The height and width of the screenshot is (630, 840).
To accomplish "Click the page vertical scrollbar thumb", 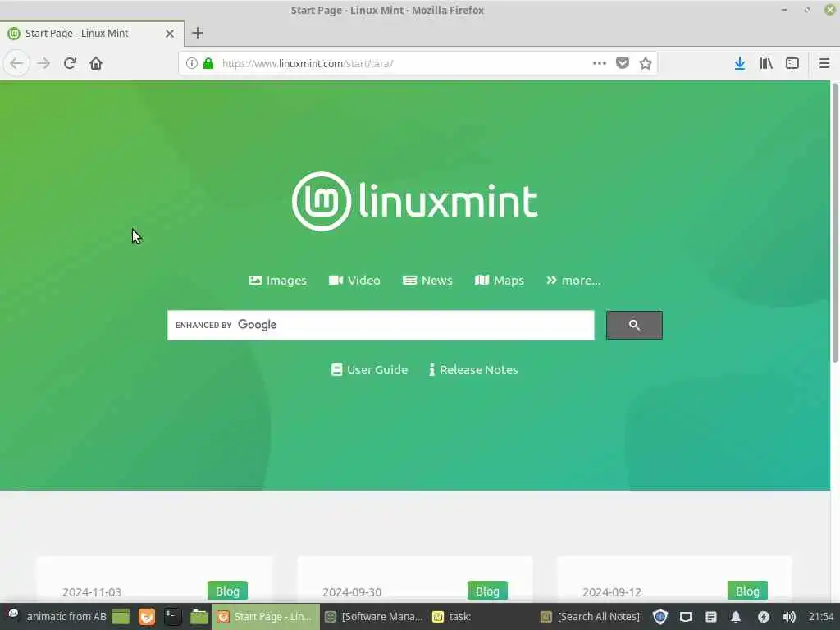I will (834, 222).
